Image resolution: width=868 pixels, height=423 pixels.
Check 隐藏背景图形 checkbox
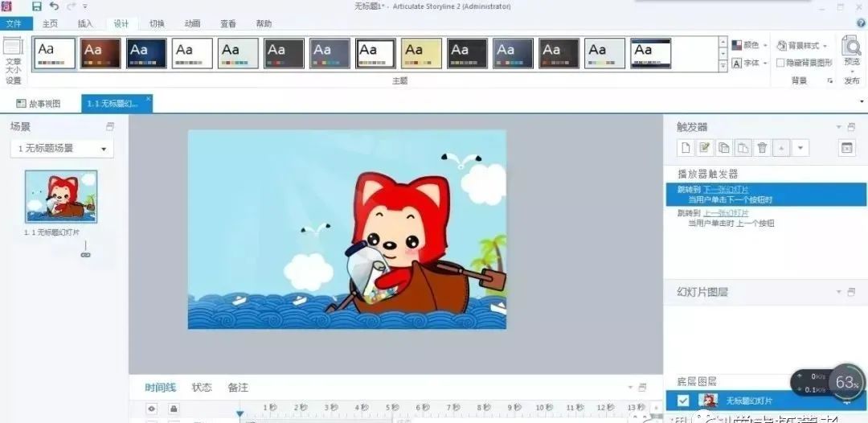point(780,63)
